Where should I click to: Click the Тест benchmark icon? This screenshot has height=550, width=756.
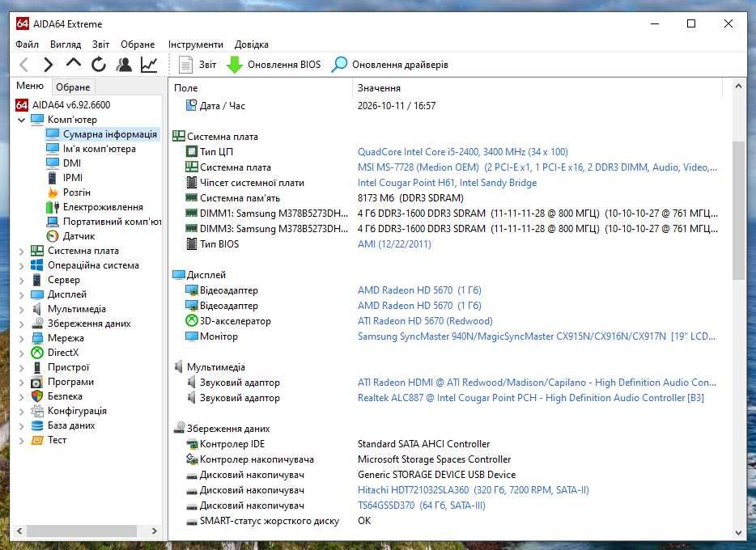[x=37, y=440]
